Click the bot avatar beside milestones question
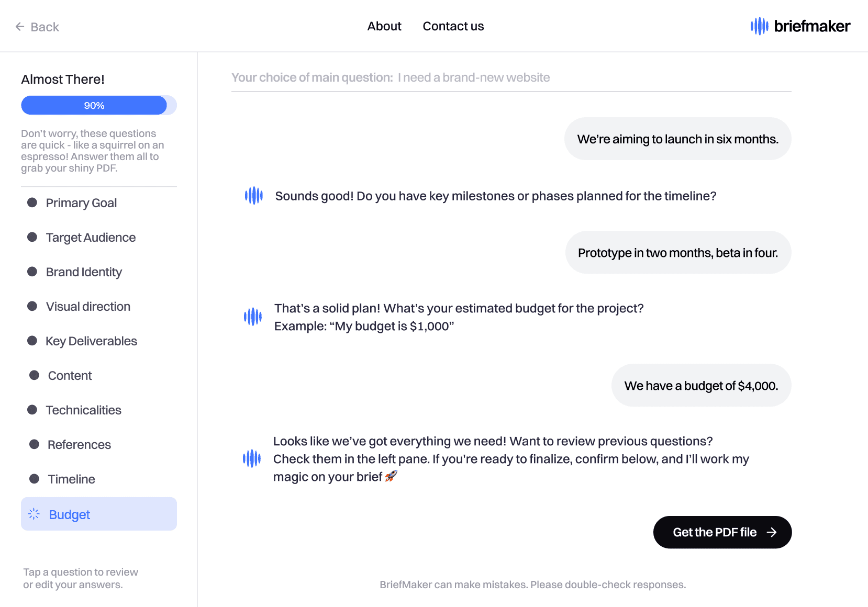This screenshot has height=607, width=868. click(x=254, y=196)
